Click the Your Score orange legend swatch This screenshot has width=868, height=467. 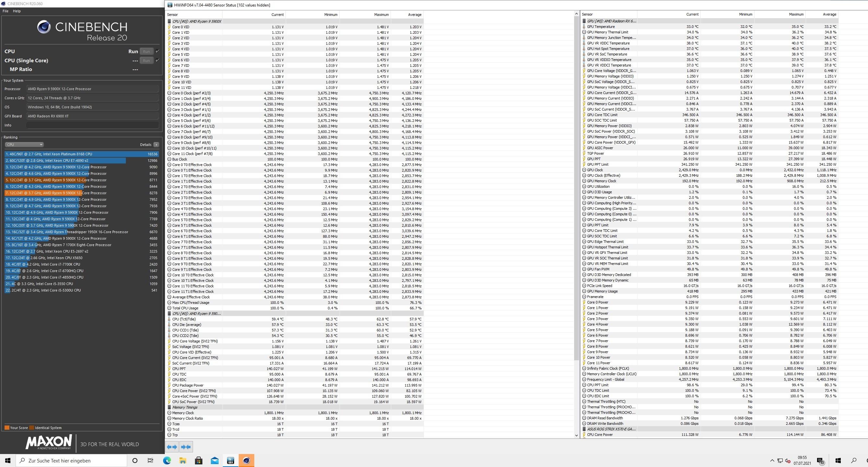(x=7, y=427)
